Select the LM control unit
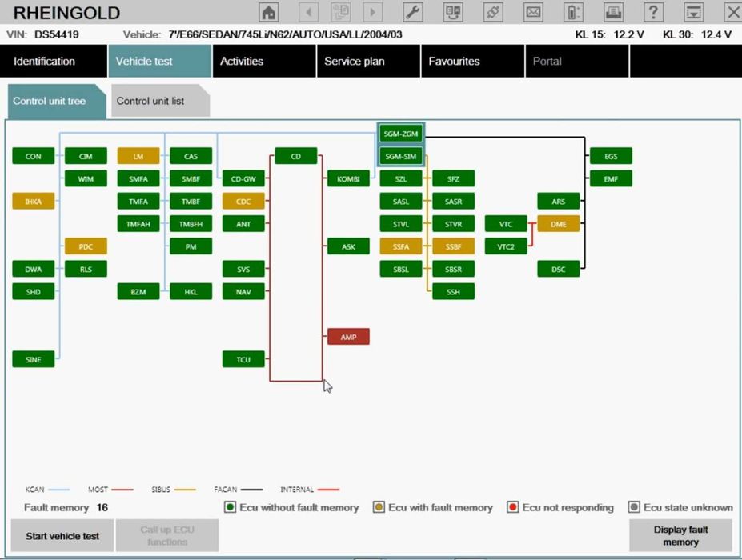The height and width of the screenshot is (560, 742). (138, 156)
